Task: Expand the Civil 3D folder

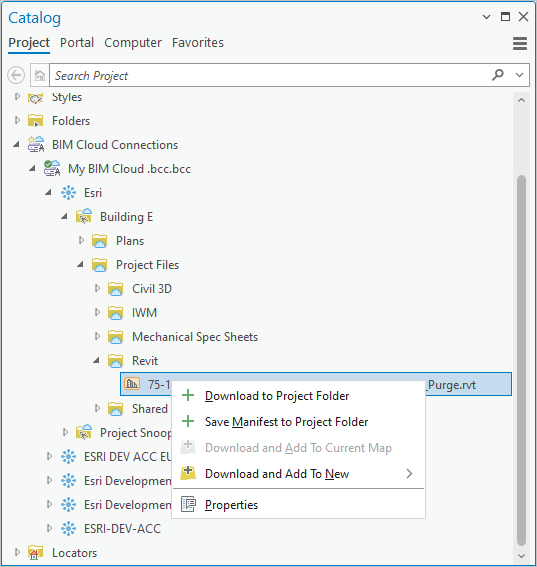Action: point(97,288)
